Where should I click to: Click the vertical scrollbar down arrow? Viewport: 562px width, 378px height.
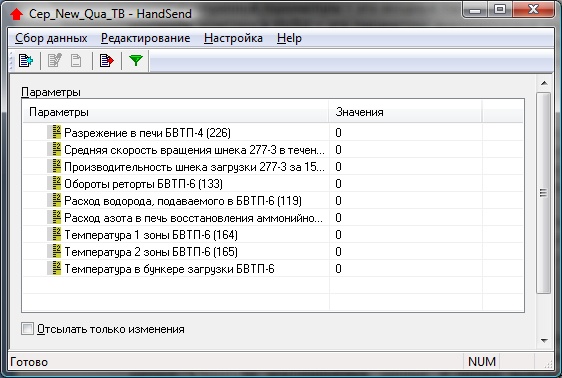tap(544, 340)
